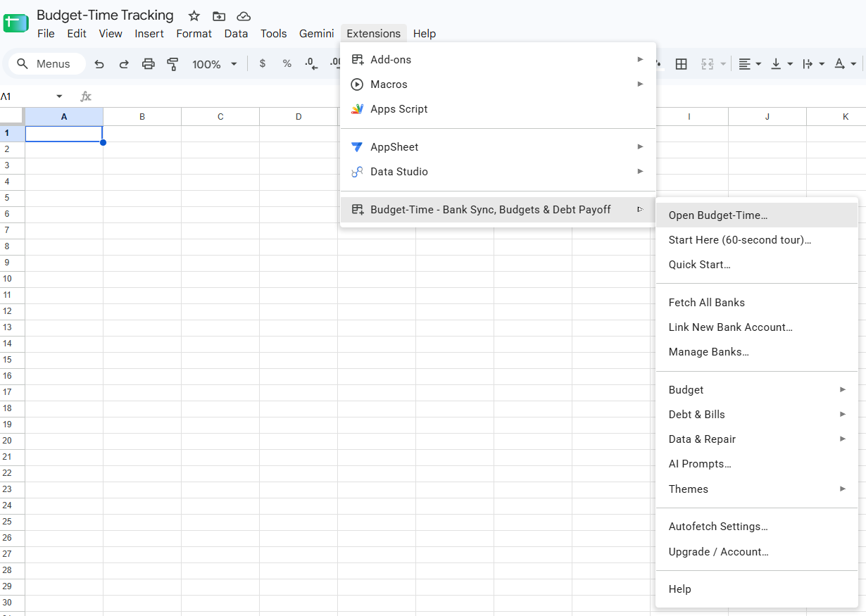Open the Sheets home icon

pos(15,23)
